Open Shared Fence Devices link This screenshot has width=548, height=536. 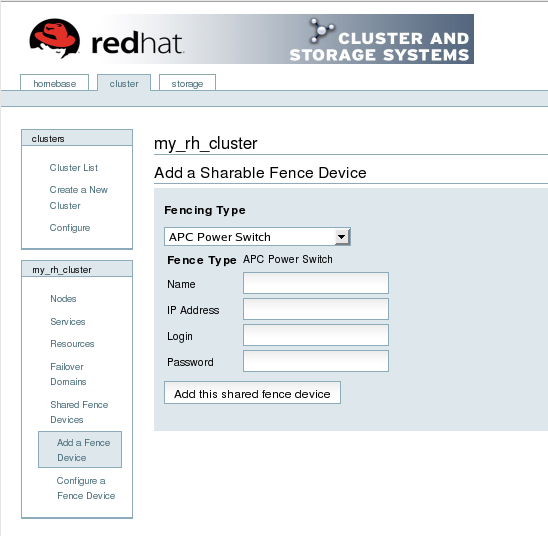pyautogui.click(x=79, y=412)
